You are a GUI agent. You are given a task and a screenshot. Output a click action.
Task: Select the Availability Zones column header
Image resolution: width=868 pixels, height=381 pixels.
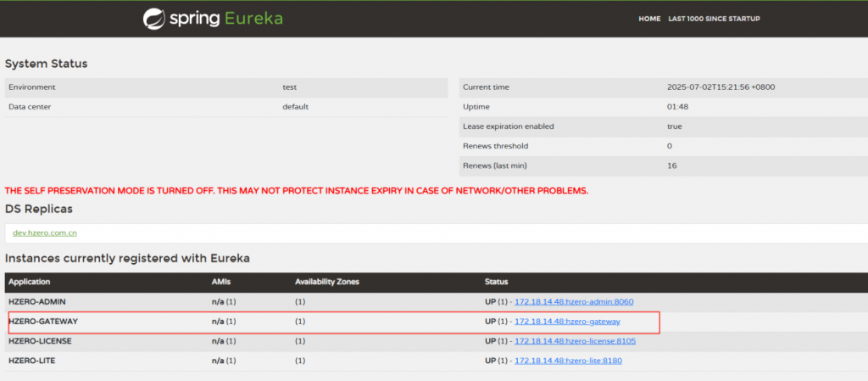[x=325, y=281]
